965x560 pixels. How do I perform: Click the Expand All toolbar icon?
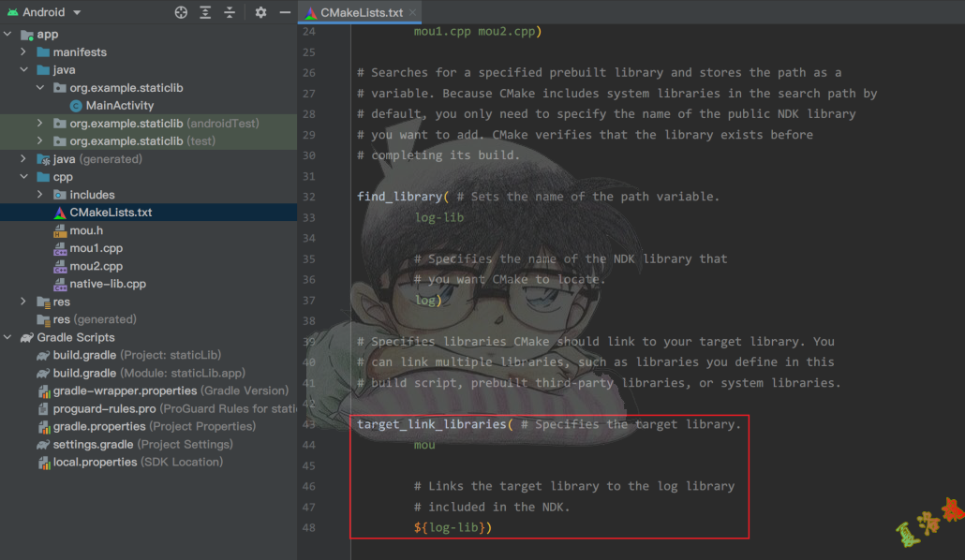pos(206,12)
